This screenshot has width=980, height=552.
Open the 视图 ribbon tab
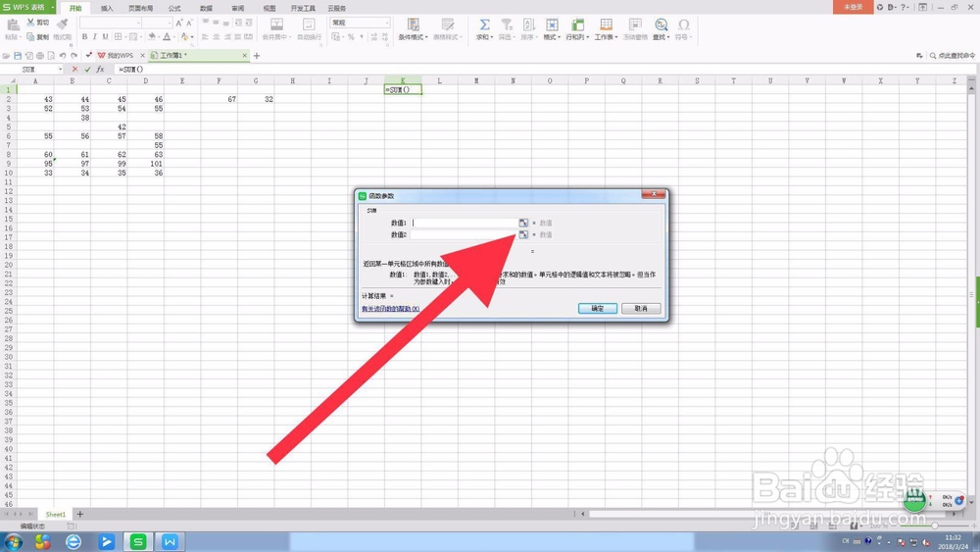[x=269, y=8]
